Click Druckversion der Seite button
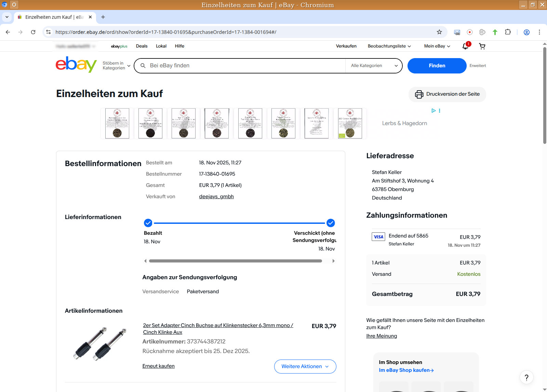 click(447, 94)
